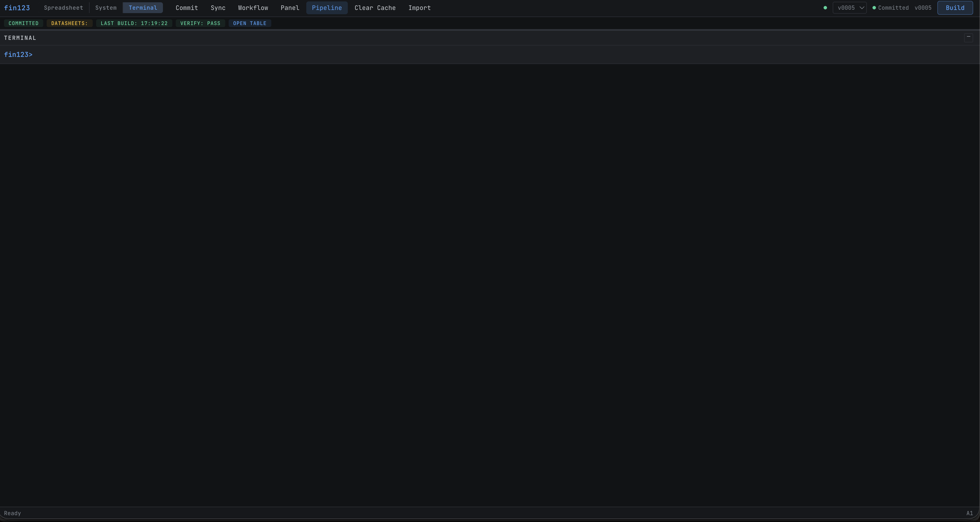Select the COMMITTED status chip

point(23,23)
